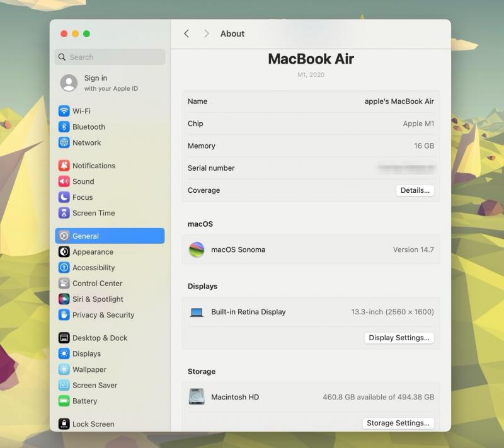Open the Focus moon icon
The width and height of the screenshot is (504, 448).
coord(64,197)
